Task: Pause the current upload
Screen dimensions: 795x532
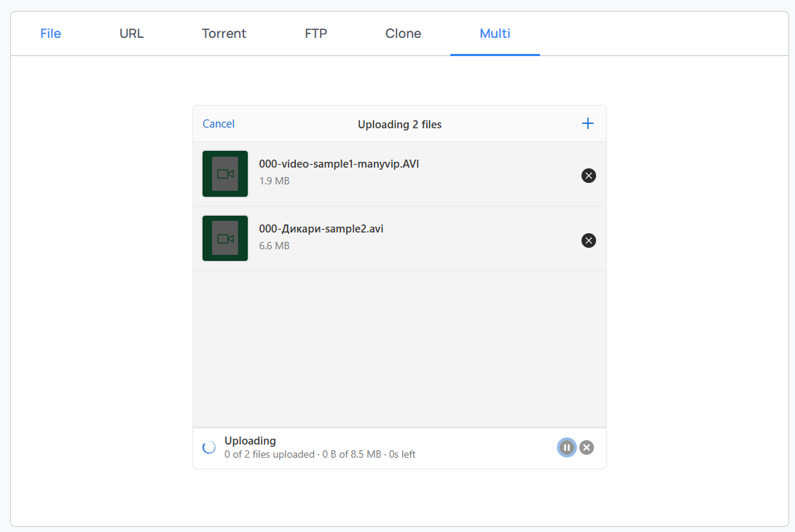Action: [567, 447]
